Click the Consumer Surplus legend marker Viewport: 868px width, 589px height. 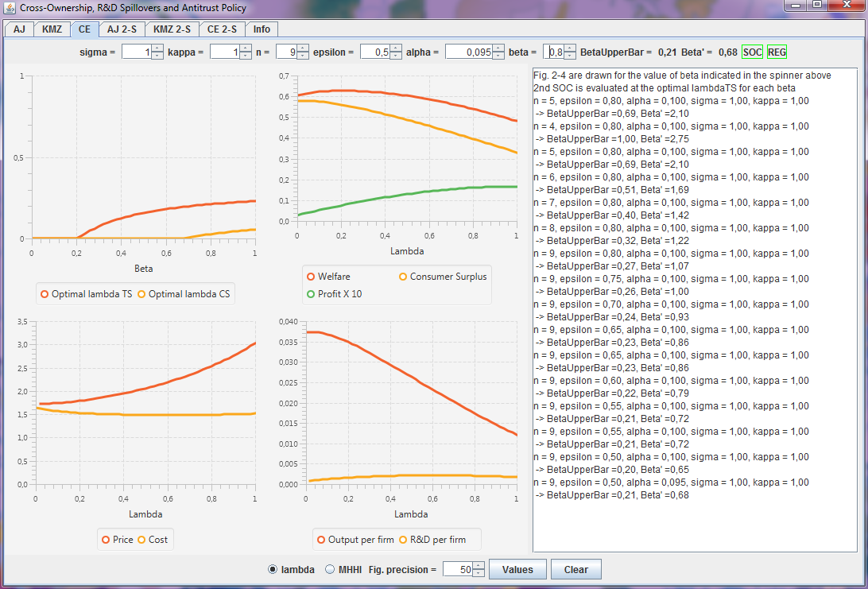coord(402,277)
